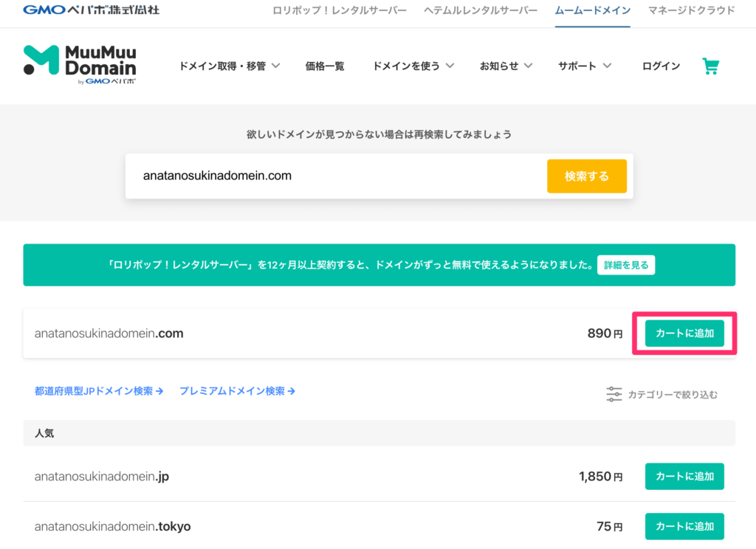Expand the ドメイン取得・移管 dropdown menu

pyautogui.click(x=230, y=66)
